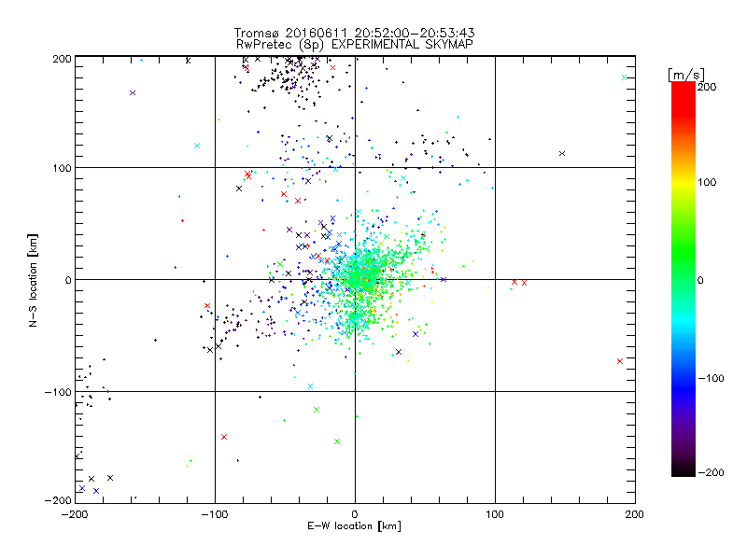Click the "-200" tick on the E-W axis
The height and width of the screenshot is (560, 747).
[75, 514]
